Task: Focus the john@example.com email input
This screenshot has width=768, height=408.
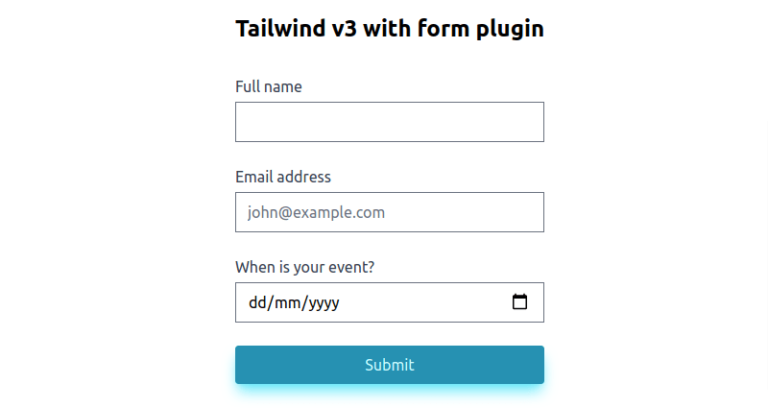Action: pyautogui.click(x=389, y=212)
